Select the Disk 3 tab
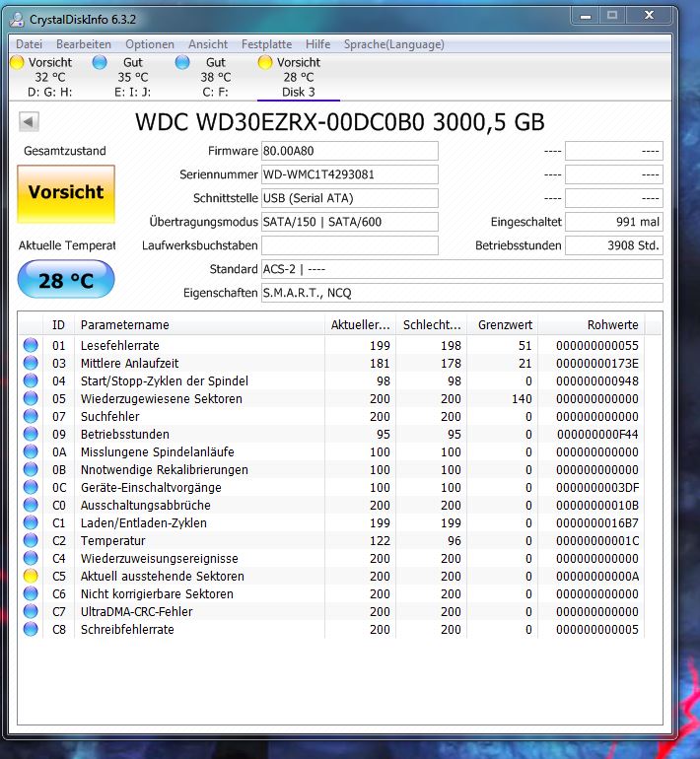The image size is (700, 759). pos(298,77)
